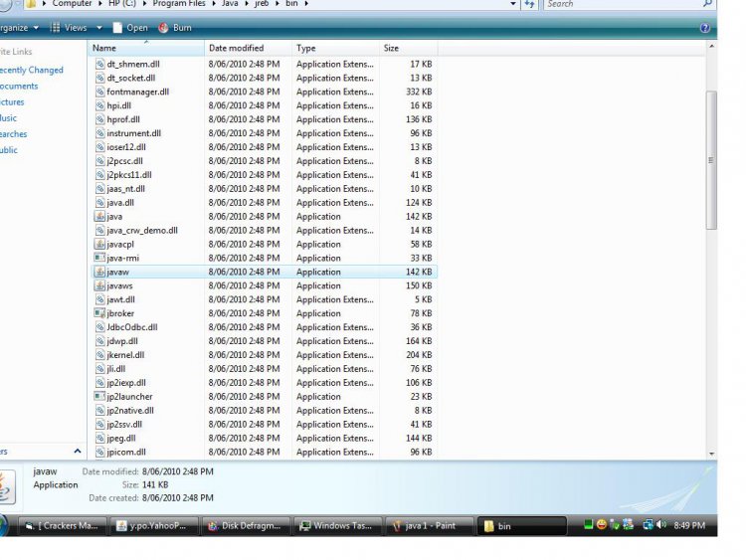The width and height of the screenshot is (746, 560).
Task: Click the help question mark icon
Action: pos(705,28)
